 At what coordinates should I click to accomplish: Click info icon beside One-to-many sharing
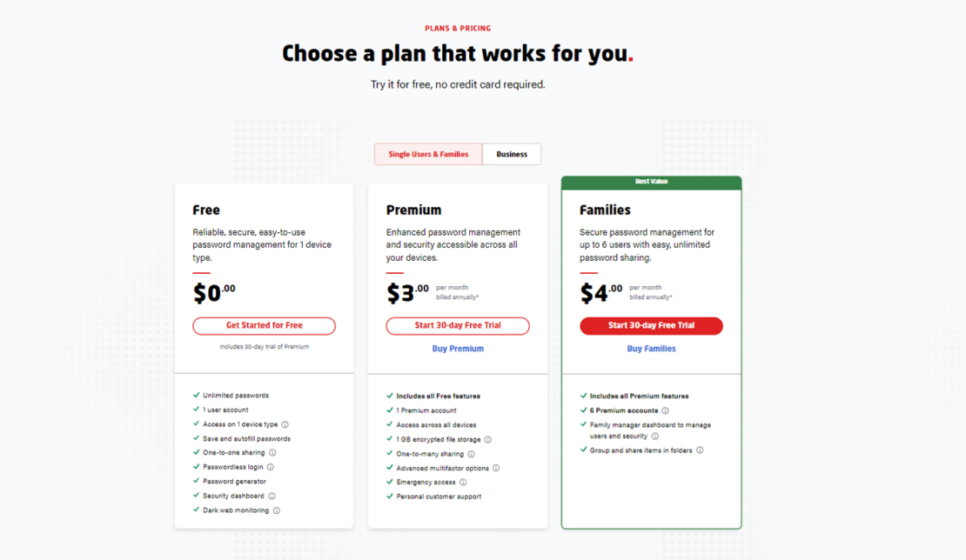tap(472, 454)
